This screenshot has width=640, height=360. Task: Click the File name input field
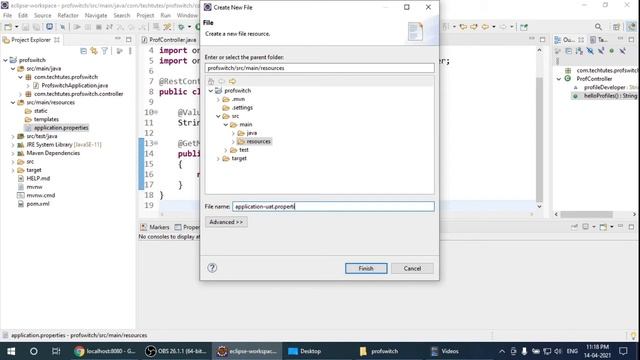333,207
